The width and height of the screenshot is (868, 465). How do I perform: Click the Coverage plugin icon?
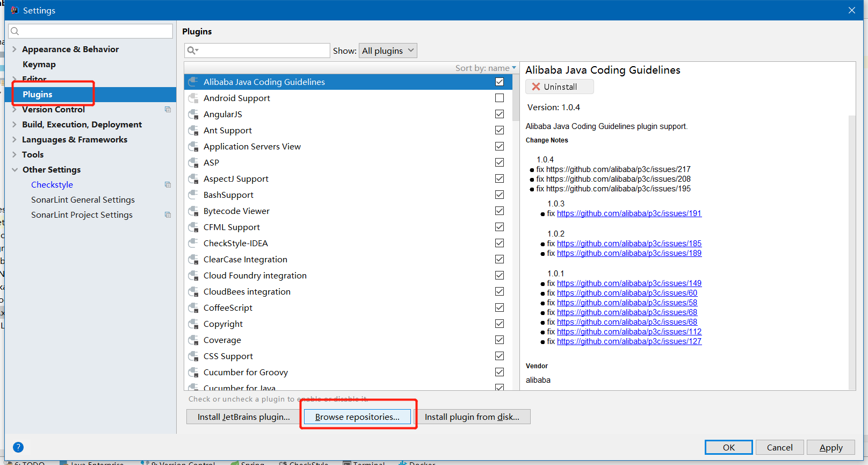click(193, 340)
